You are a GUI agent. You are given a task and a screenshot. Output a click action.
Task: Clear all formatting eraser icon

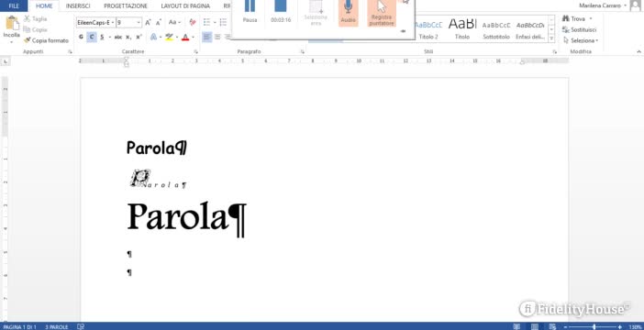pyautogui.click(x=193, y=23)
